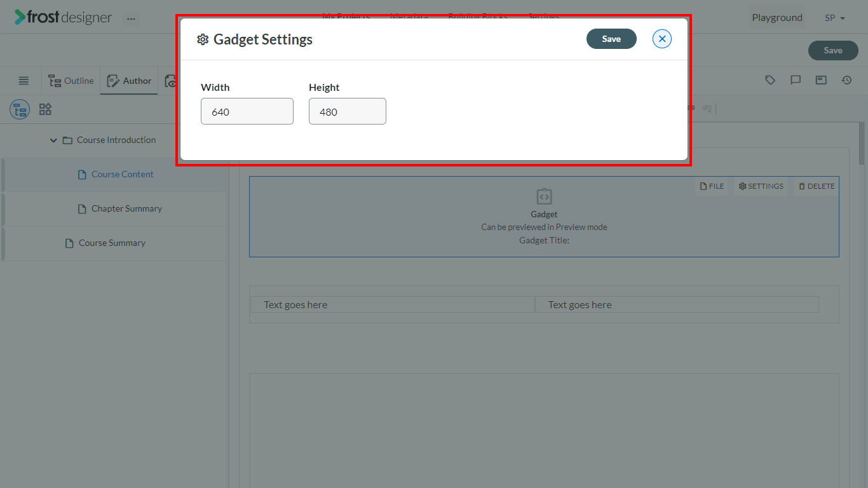This screenshot has width=868, height=488.
Task: Switch to the Author tab
Action: 129,81
